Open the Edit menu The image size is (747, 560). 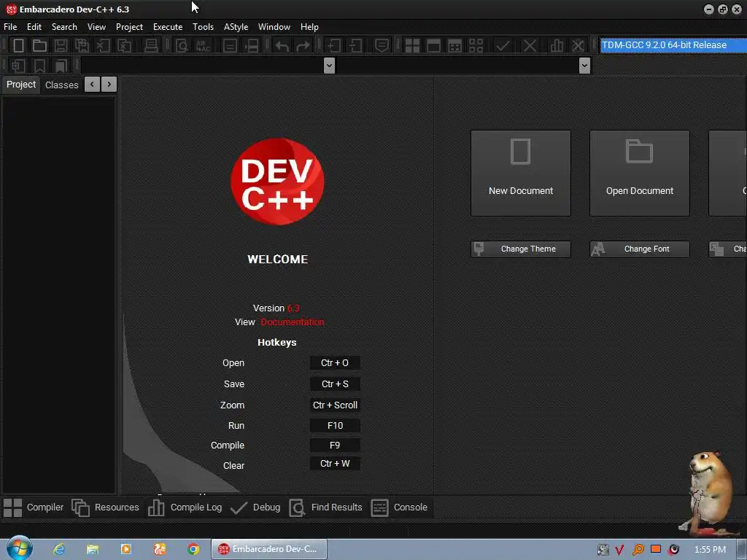point(34,27)
